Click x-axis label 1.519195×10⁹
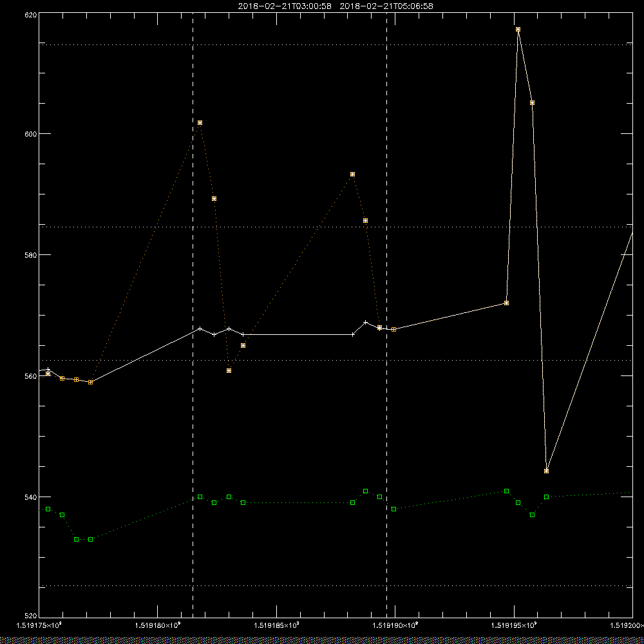644x644 pixels. [514, 625]
